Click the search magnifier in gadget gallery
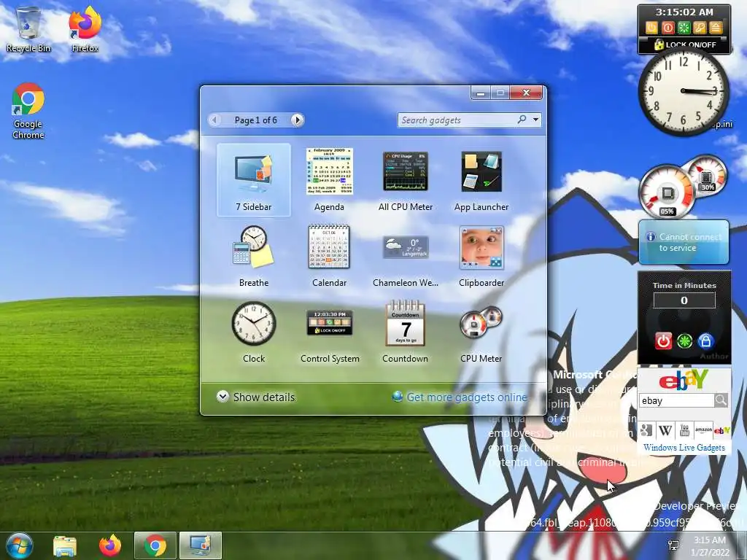747x560 pixels. point(522,120)
